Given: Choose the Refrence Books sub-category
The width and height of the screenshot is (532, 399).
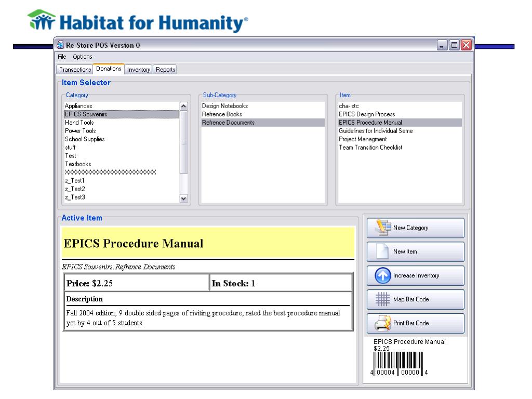Looking at the screenshot, I should [263, 114].
